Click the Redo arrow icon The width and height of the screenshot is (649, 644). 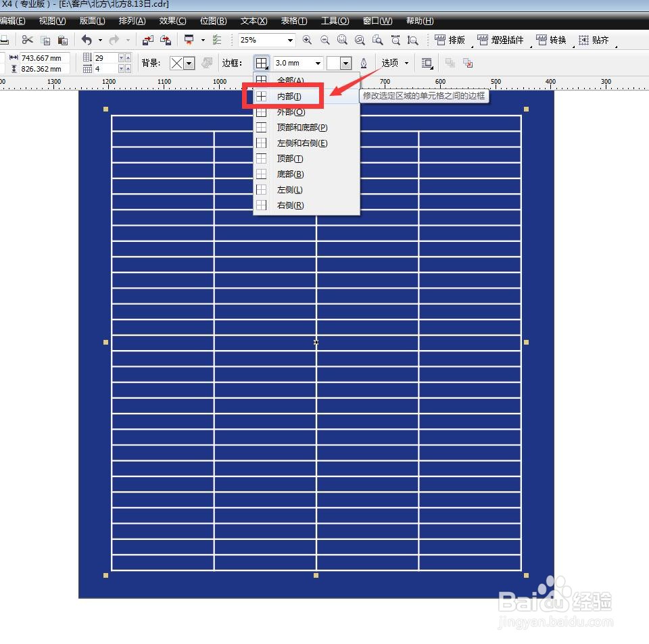pos(114,40)
